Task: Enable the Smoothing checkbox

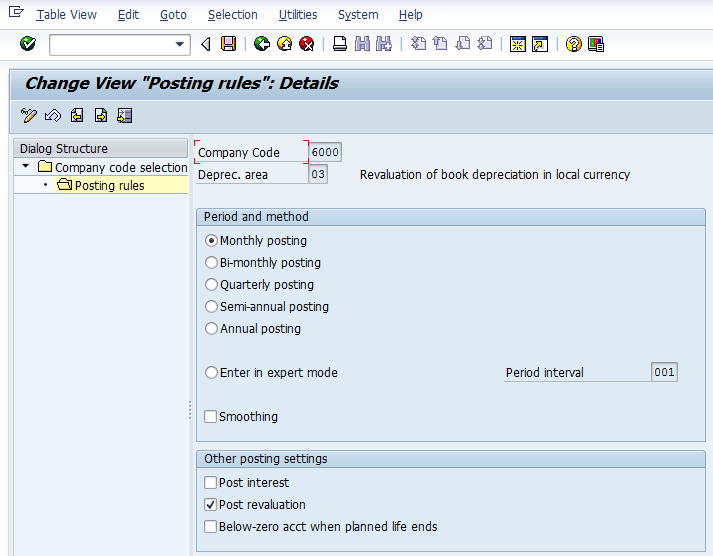Action: (x=211, y=417)
